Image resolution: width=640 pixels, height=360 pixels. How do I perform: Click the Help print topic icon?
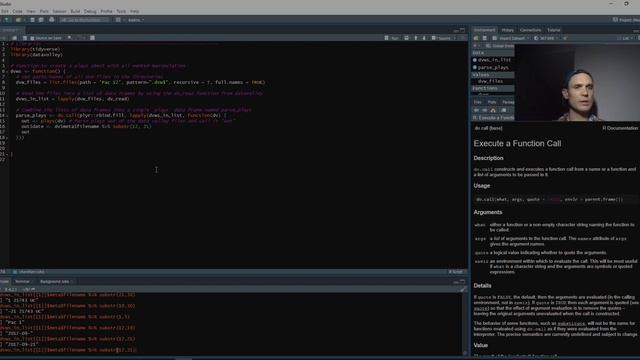[504, 110]
